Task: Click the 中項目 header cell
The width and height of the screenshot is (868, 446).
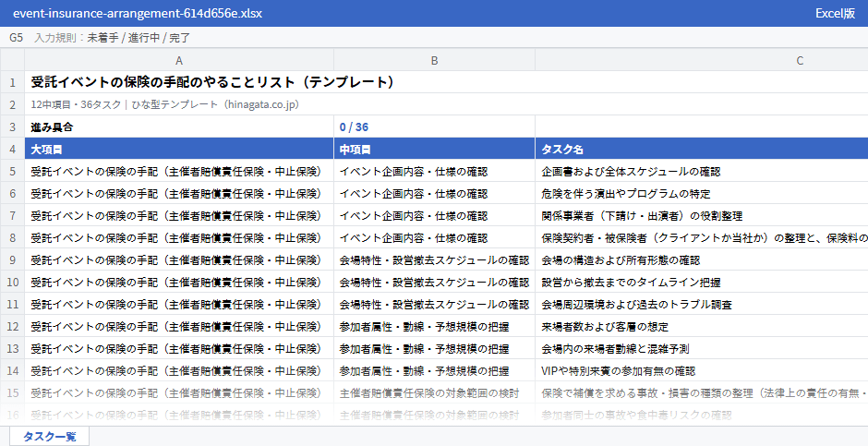Action: [x=434, y=150]
